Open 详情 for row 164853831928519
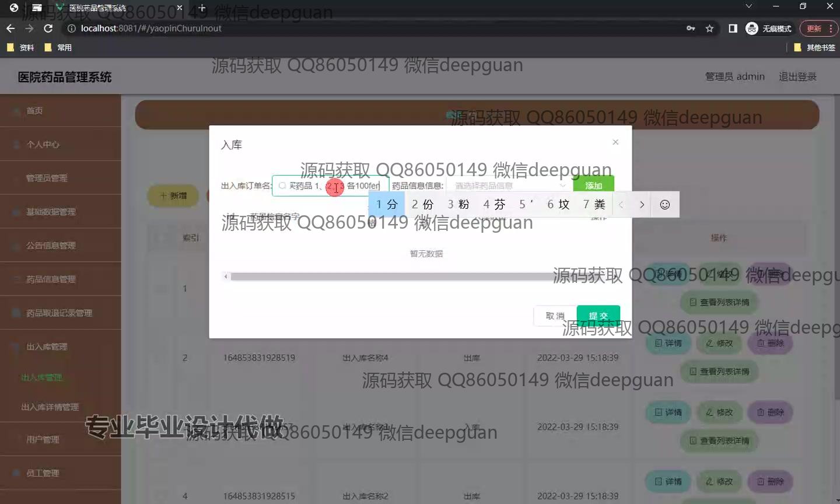 click(x=668, y=343)
